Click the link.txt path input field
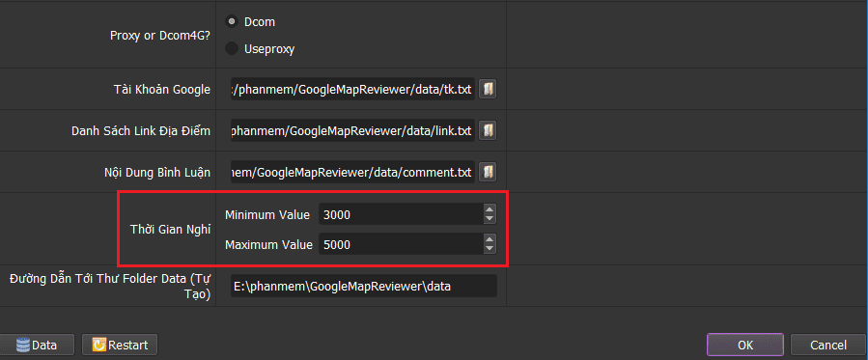This screenshot has height=360, width=868. [x=352, y=131]
